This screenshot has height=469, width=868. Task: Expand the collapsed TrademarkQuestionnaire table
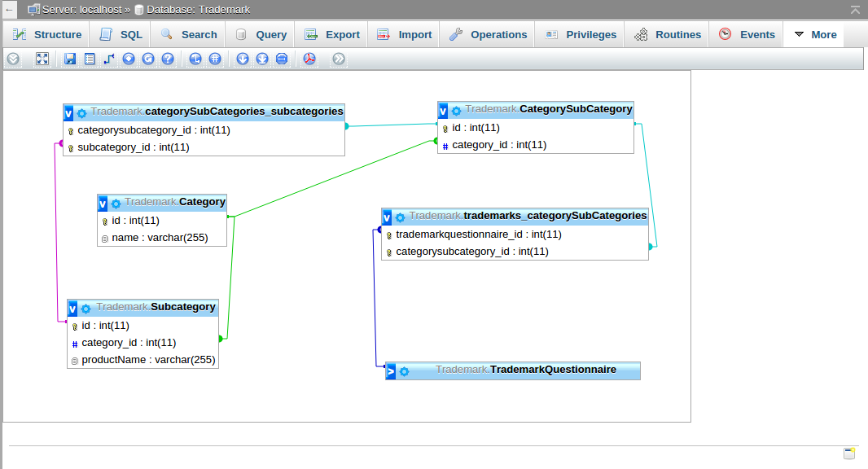(391, 371)
